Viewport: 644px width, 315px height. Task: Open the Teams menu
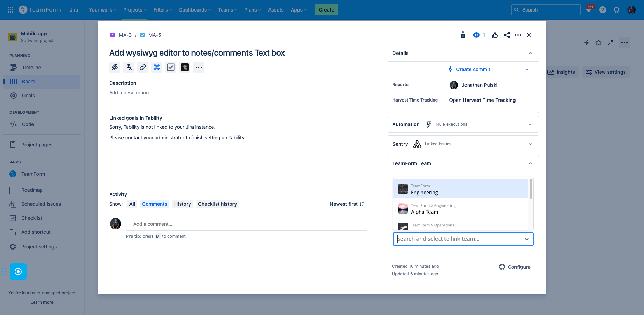pos(228,10)
